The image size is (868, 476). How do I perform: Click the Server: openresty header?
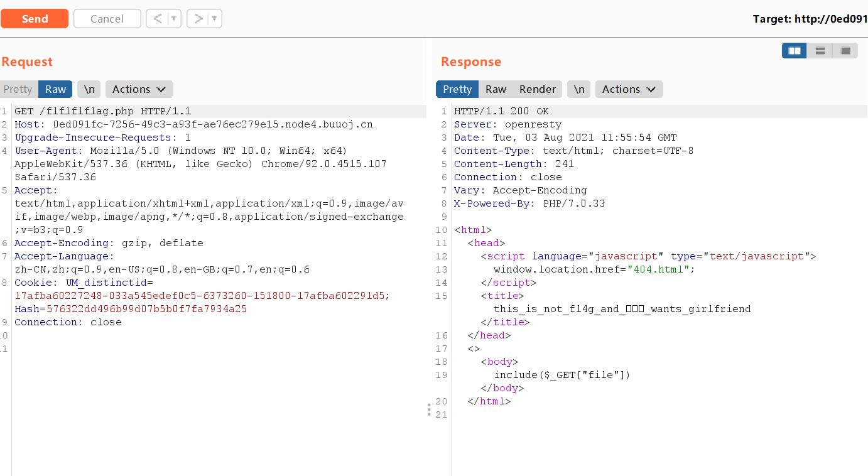pos(507,124)
